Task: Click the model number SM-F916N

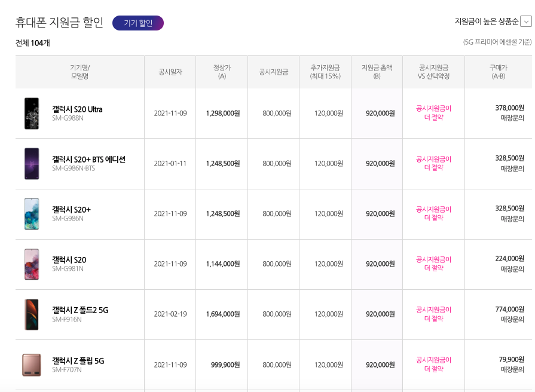Action: pos(67,319)
